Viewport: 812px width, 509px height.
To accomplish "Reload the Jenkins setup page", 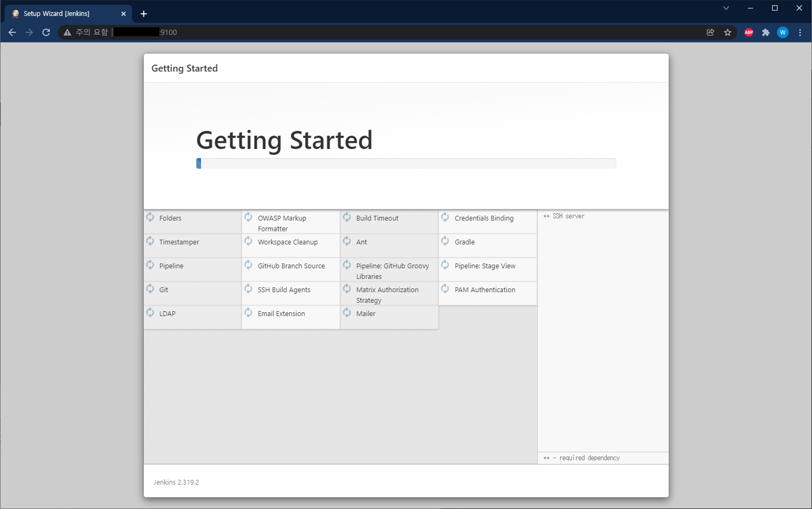I will pyautogui.click(x=46, y=32).
